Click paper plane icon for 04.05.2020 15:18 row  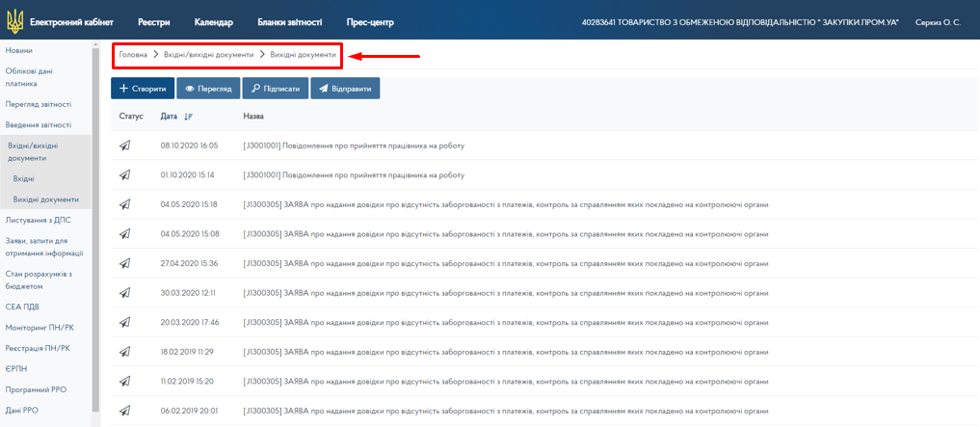124,204
